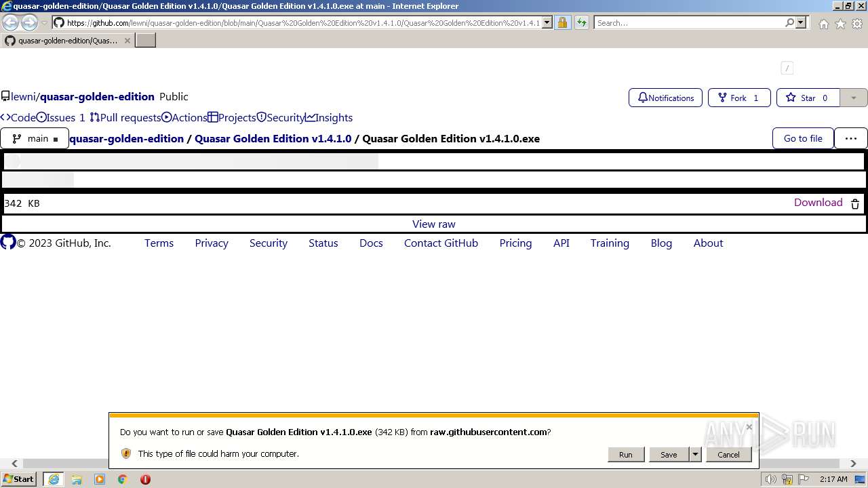
Task: Expand the Star lists dropdown arrow
Action: pos(853,98)
